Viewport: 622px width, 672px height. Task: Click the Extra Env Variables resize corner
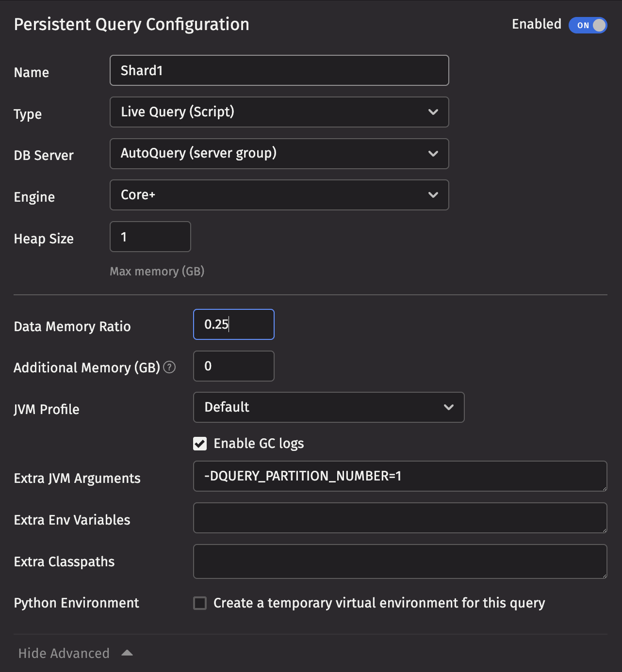click(x=604, y=530)
